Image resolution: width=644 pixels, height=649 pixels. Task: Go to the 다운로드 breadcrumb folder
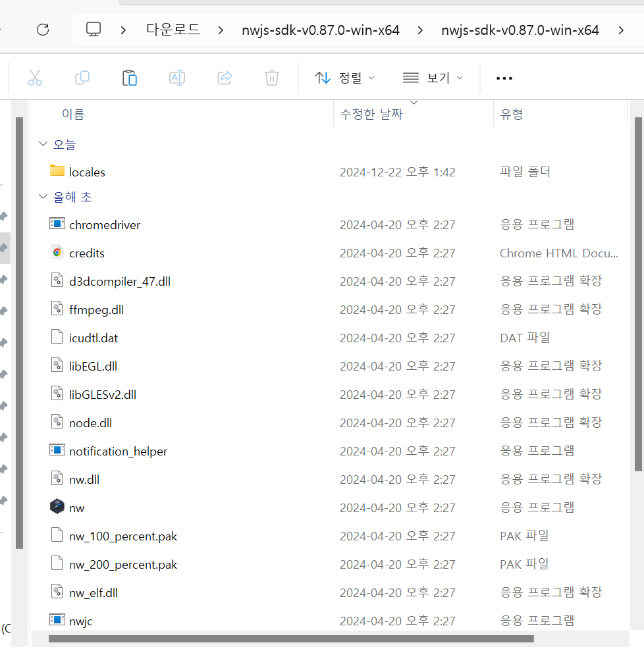point(173,30)
